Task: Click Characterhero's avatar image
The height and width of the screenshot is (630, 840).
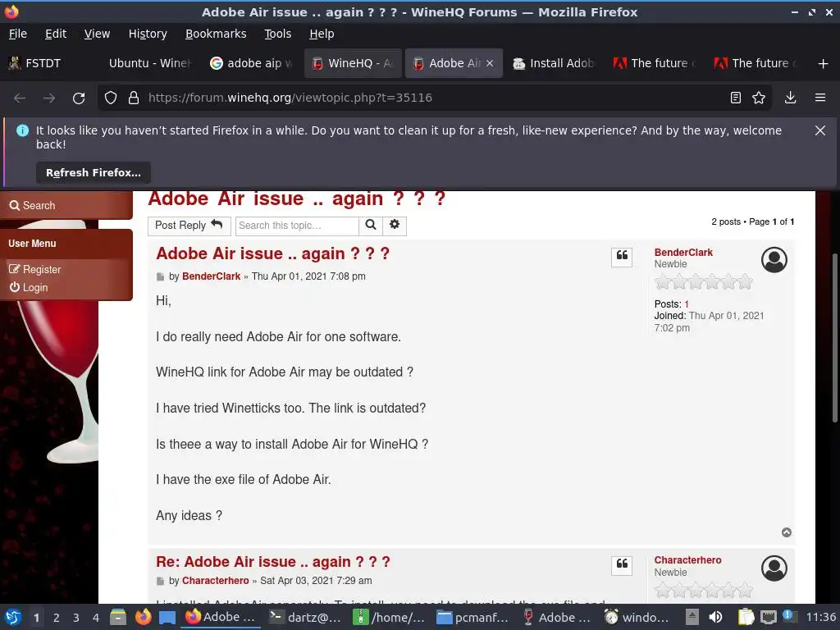Action: [x=774, y=568]
